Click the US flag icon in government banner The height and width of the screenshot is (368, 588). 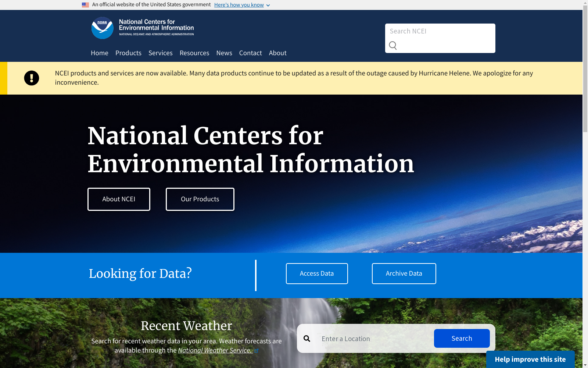[x=85, y=5]
